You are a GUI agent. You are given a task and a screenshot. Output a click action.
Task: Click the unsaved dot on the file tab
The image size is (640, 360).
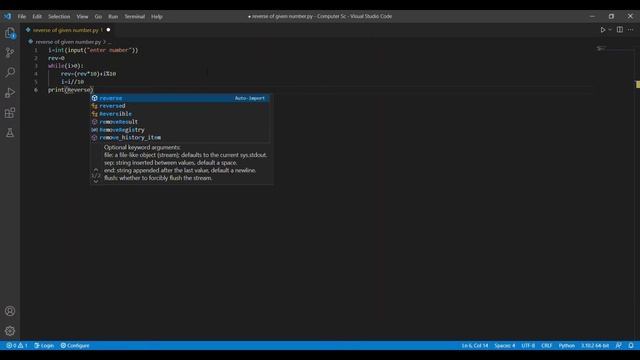pos(108,30)
